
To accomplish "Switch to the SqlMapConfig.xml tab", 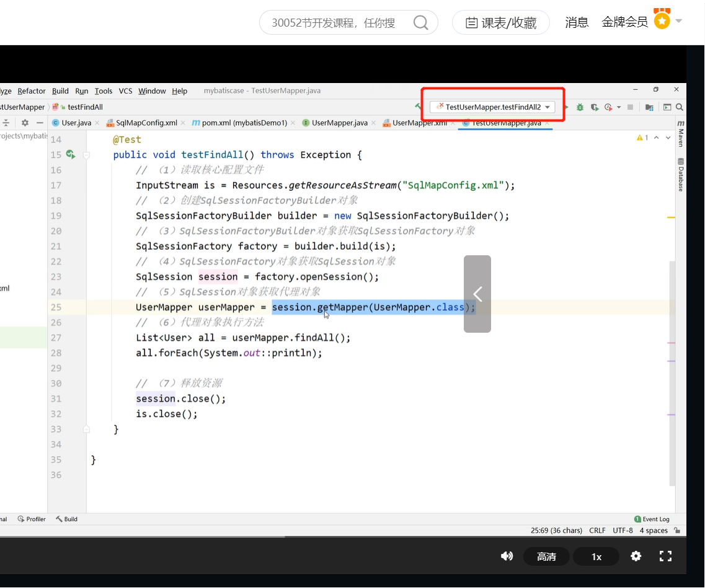I will point(146,123).
